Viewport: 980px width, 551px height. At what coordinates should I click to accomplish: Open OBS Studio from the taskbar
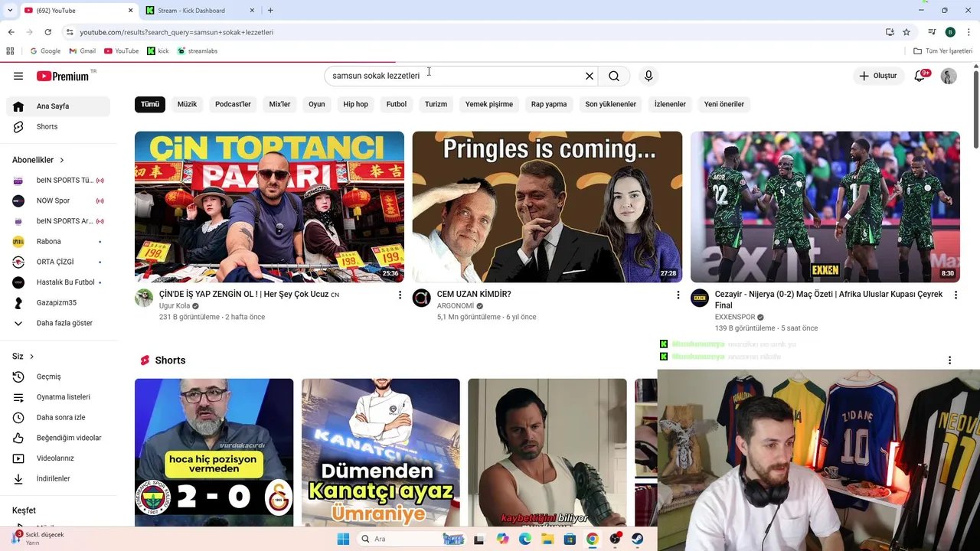coord(615,539)
